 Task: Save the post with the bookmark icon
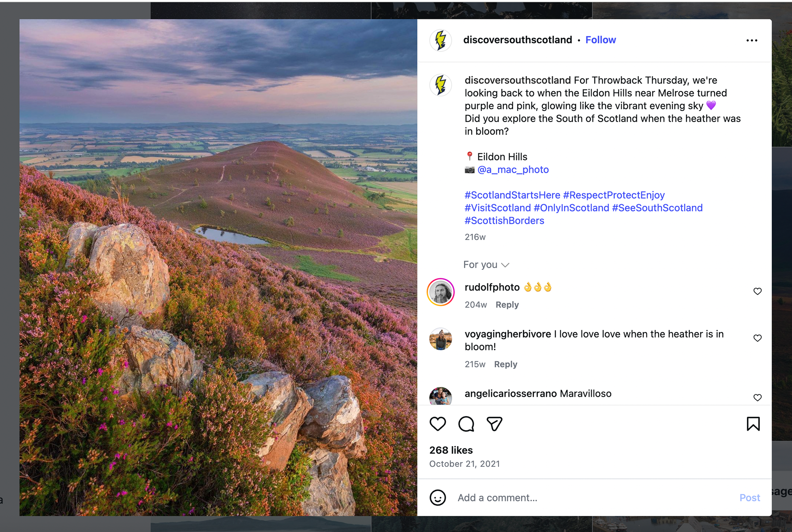[x=753, y=424]
